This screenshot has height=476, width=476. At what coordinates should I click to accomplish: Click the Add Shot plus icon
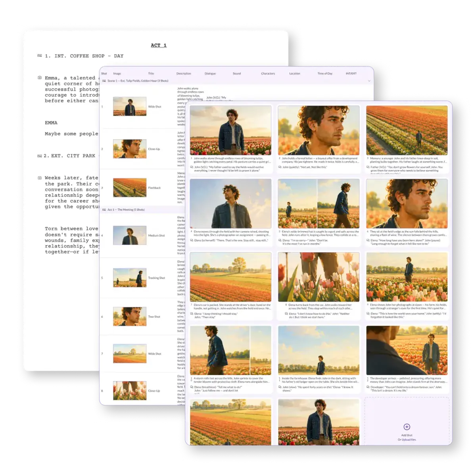coord(407,427)
